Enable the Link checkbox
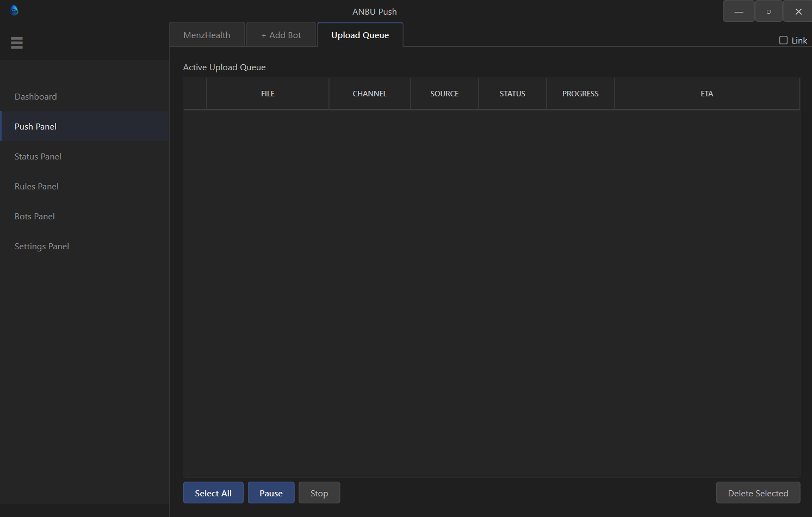Screen dimensions: 812x517 [x=783, y=40]
